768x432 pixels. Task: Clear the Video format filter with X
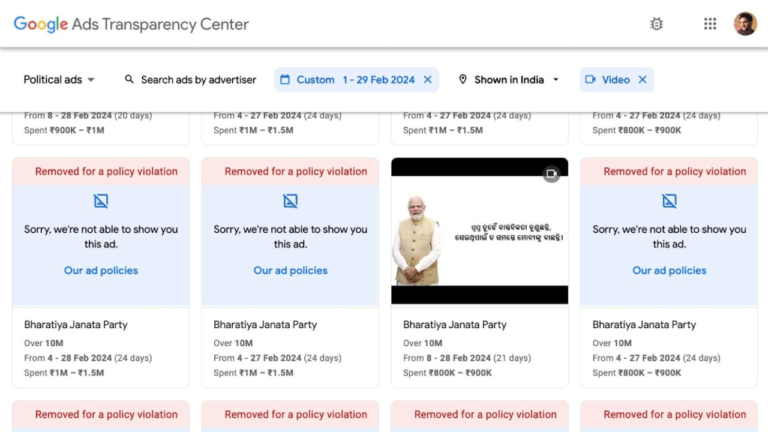pyautogui.click(x=643, y=79)
